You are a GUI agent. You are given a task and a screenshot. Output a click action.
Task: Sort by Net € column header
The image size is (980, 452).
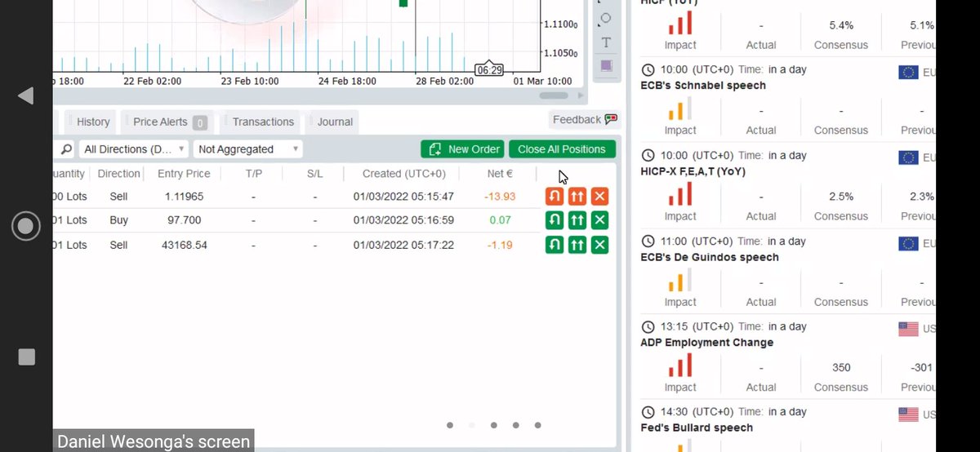click(x=499, y=174)
